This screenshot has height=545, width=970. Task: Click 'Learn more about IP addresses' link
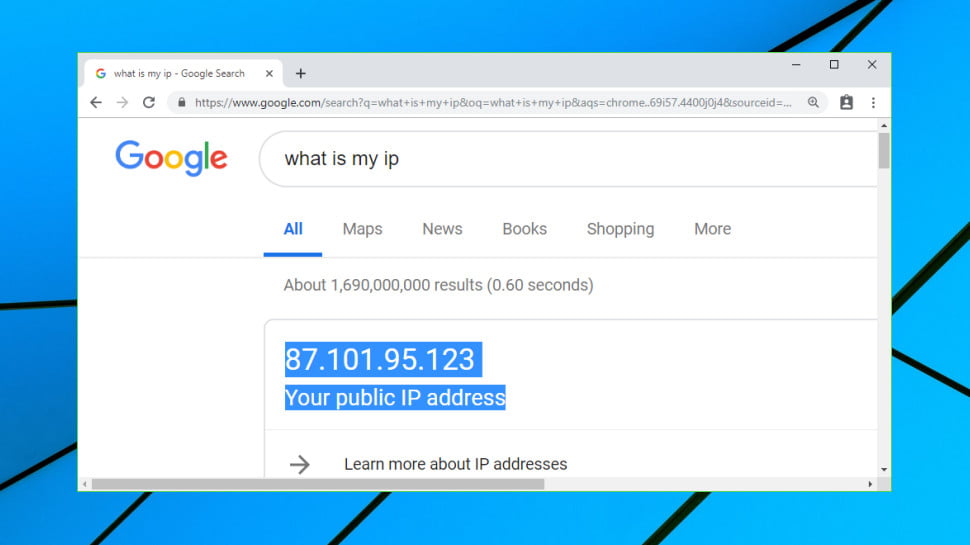455,464
